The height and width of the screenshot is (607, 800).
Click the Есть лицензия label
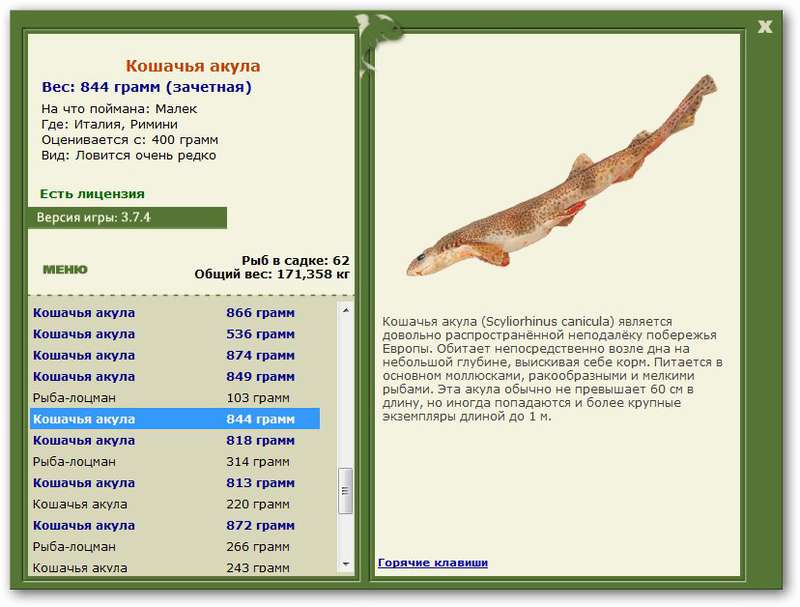click(92, 194)
